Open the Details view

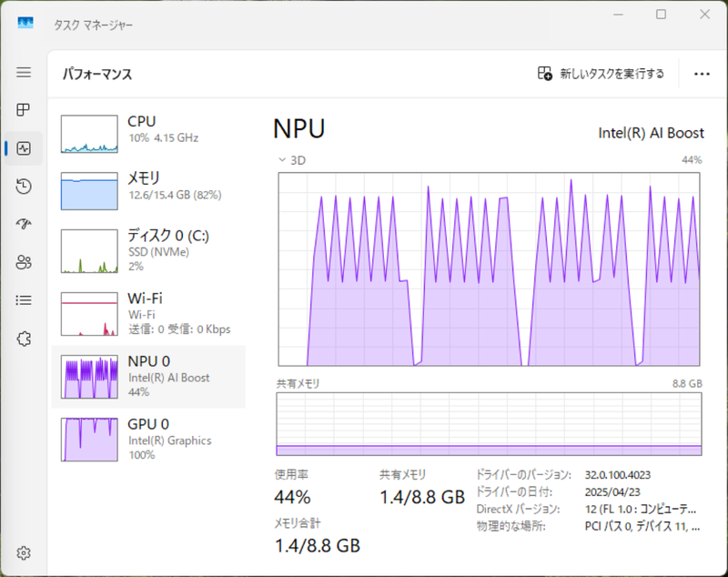24,300
